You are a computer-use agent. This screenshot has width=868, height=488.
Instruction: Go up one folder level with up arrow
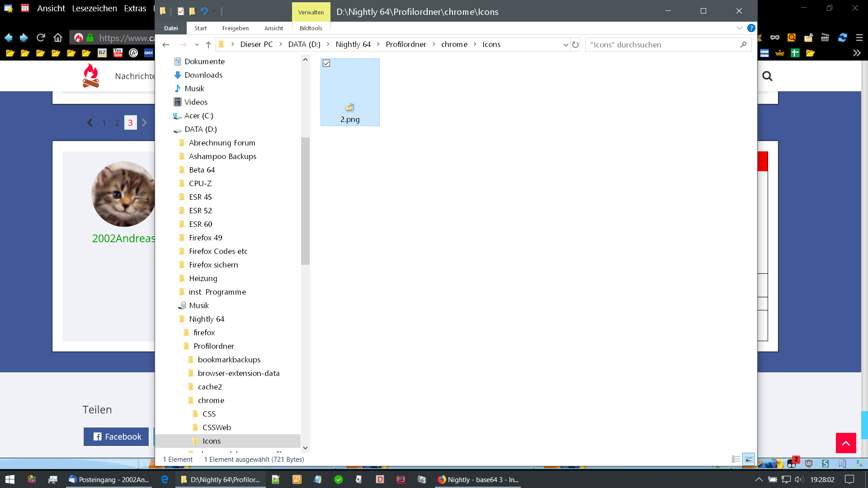pos(208,45)
